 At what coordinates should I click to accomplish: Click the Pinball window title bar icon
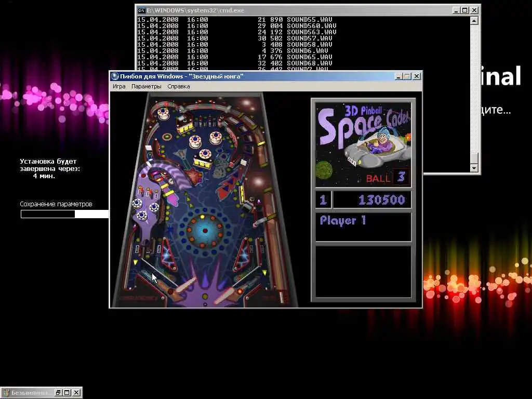[x=115, y=76]
